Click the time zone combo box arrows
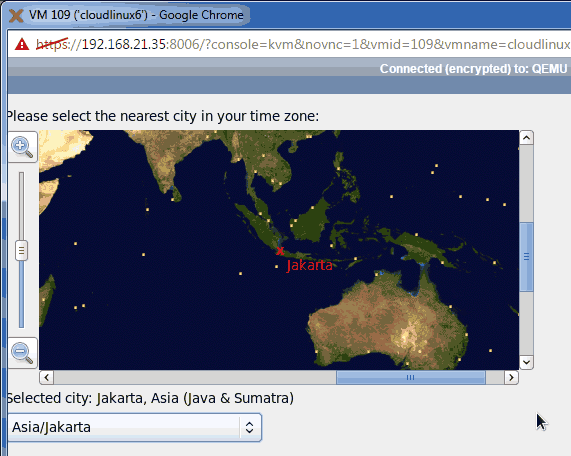The width and height of the screenshot is (571, 456). 249,427
